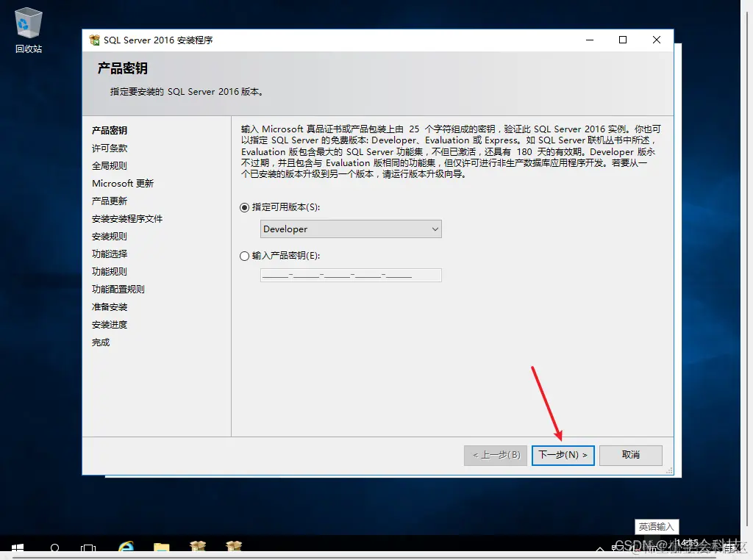Click the 英语输入 input method tooltip

[x=657, y=527]
